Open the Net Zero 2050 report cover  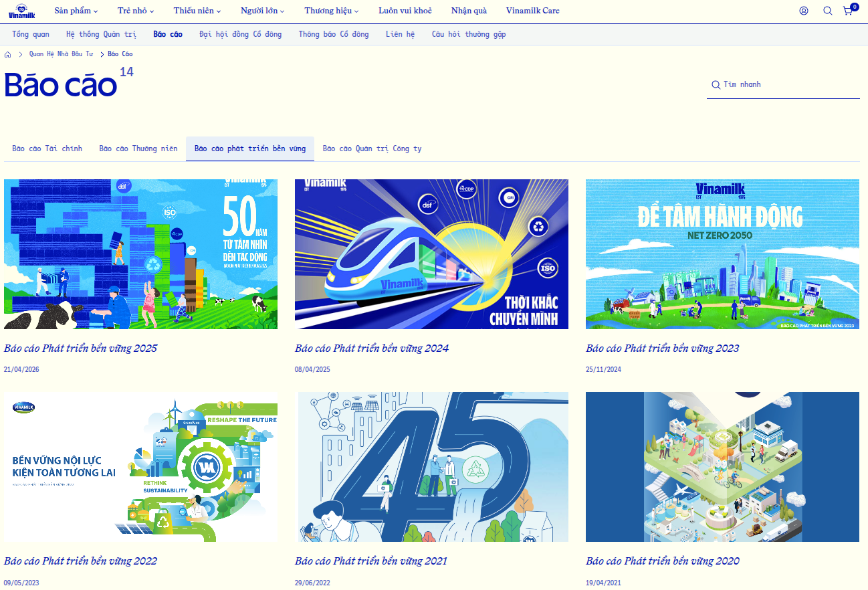point(722,254)
